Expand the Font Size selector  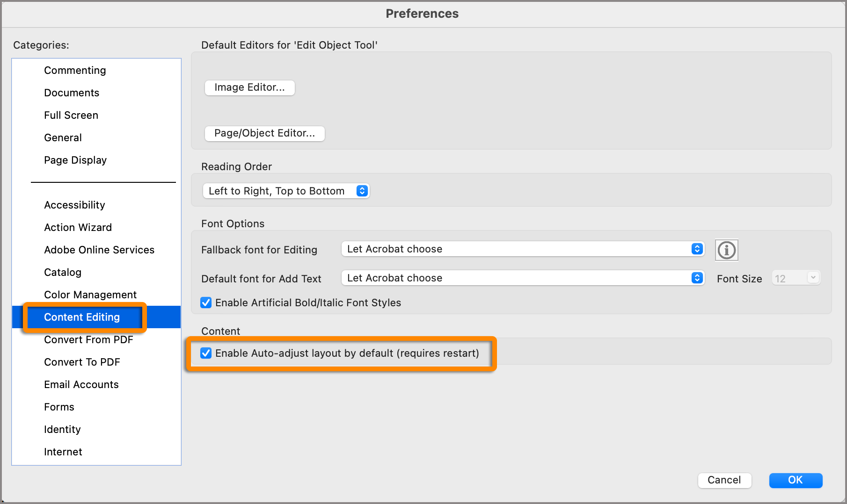pos(813,277)
